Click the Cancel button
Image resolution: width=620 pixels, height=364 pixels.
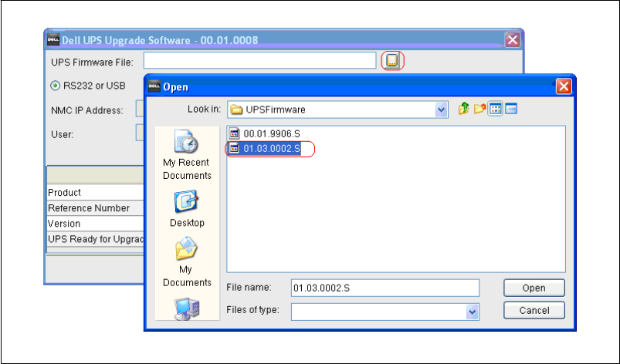[x=534, y=310]
